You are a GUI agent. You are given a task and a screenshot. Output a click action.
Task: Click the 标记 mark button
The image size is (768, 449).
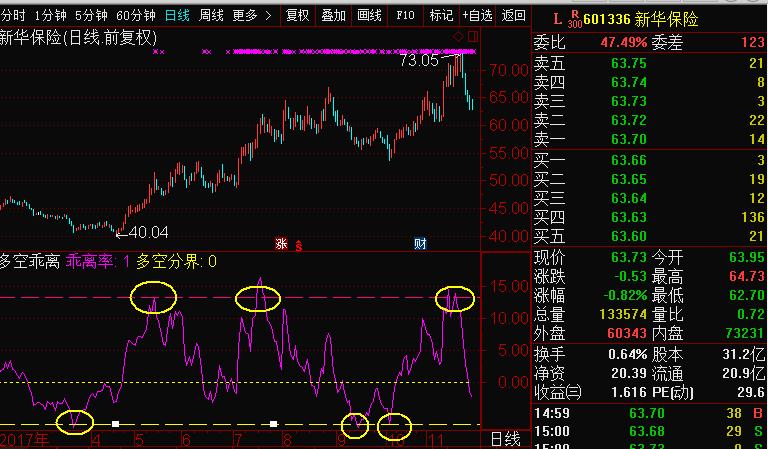(441, 16)
